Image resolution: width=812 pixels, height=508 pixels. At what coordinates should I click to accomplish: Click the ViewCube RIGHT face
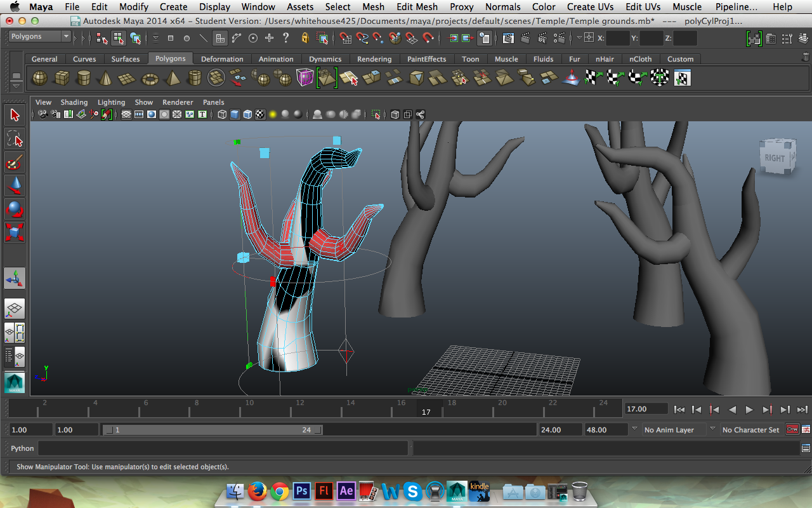tap(775, 158)
